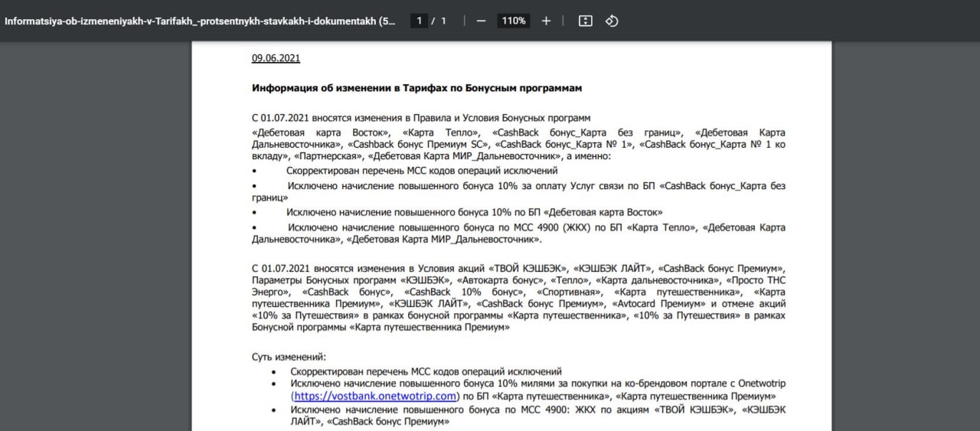980x431 pixels.
Task: Click bullet "МСС 4900: ЖКХ по акциям"
Action: click(x=537, y=416)
